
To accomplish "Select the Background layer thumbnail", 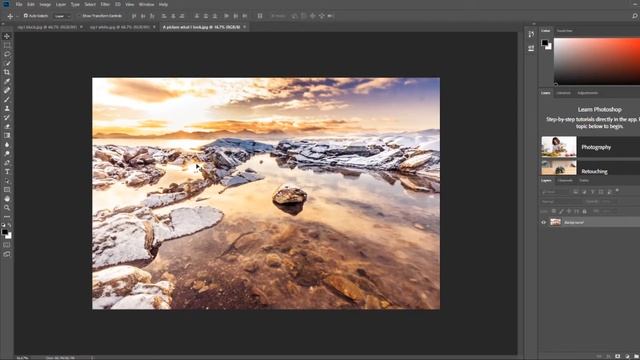I will tap(555, 222).
